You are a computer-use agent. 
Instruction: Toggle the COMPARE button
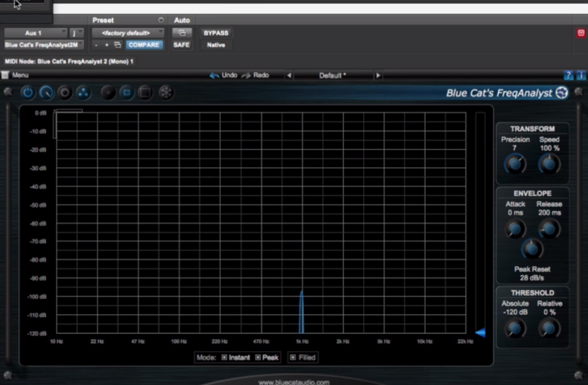144,45
